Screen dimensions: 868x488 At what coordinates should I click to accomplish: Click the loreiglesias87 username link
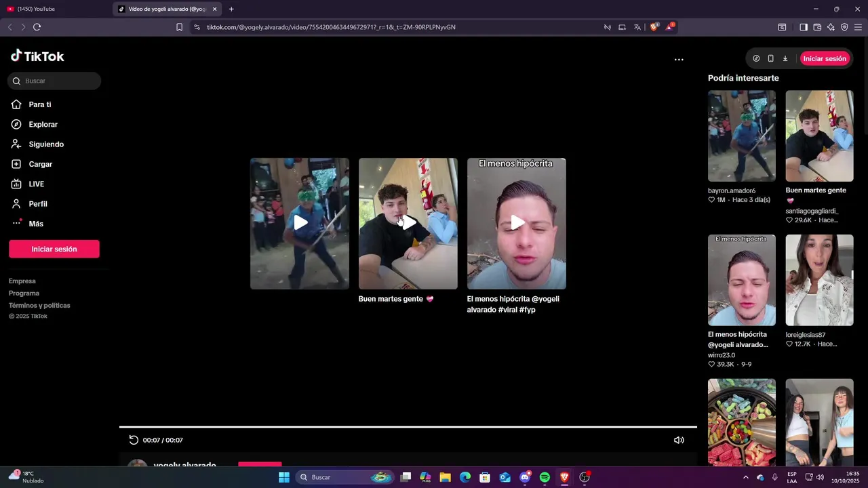pyautogui.click(x=806, y=335)
